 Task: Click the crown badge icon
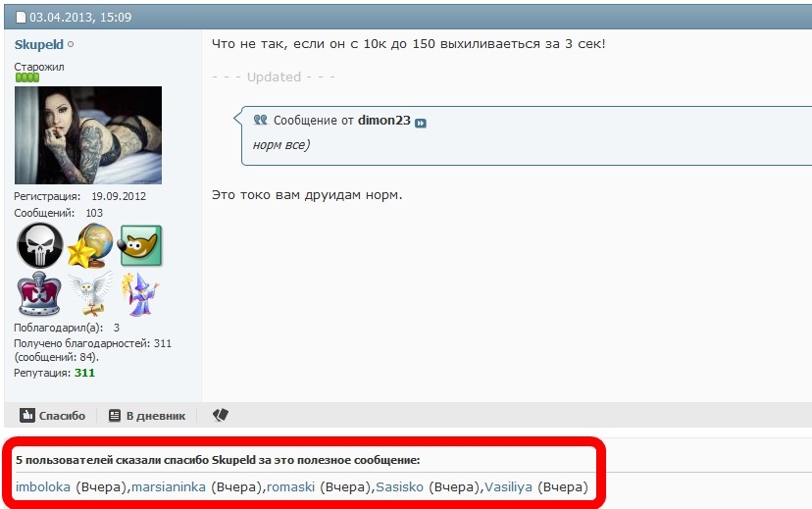(39, 293)
